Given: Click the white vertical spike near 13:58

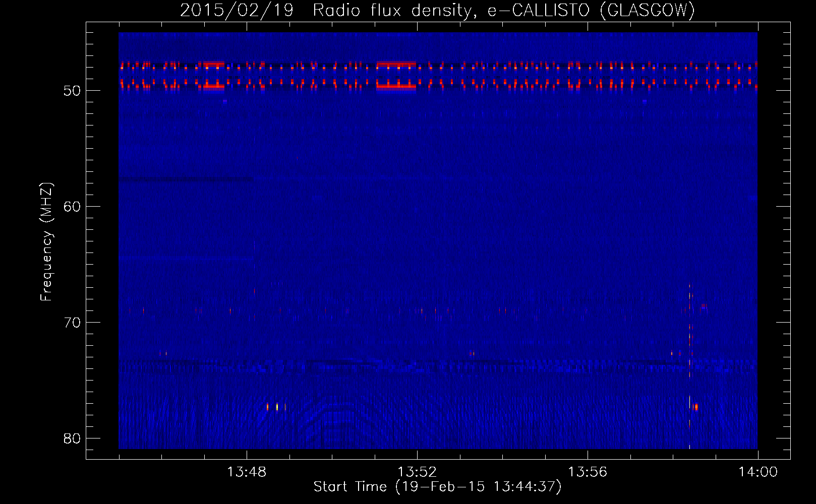Looking at the screenshot, I should [690, 365].
